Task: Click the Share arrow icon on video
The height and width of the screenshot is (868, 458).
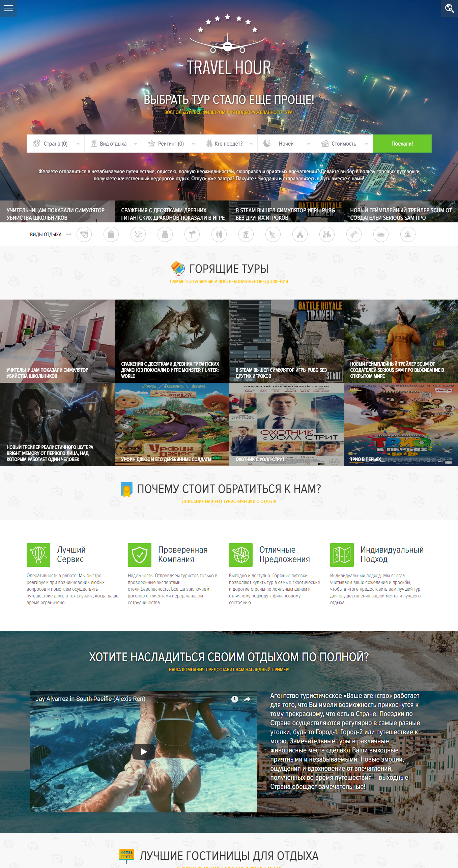Action: (x=247, y=699)
